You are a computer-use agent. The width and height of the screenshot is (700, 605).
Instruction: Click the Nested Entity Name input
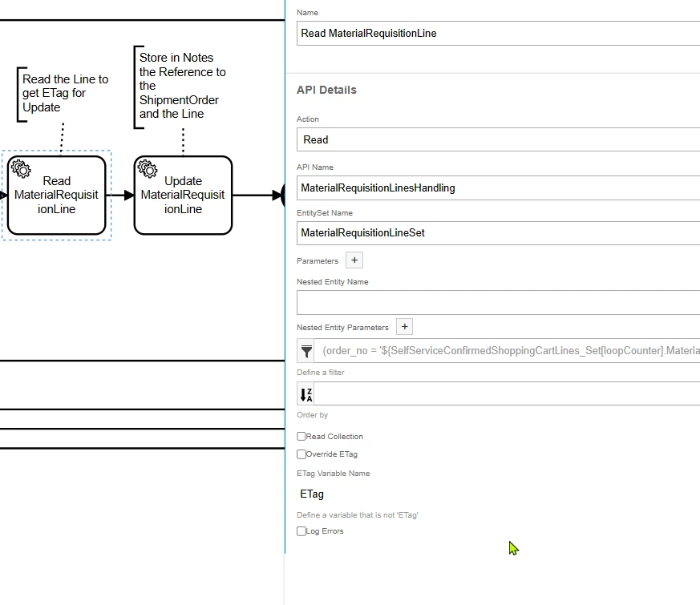[498, 303]
